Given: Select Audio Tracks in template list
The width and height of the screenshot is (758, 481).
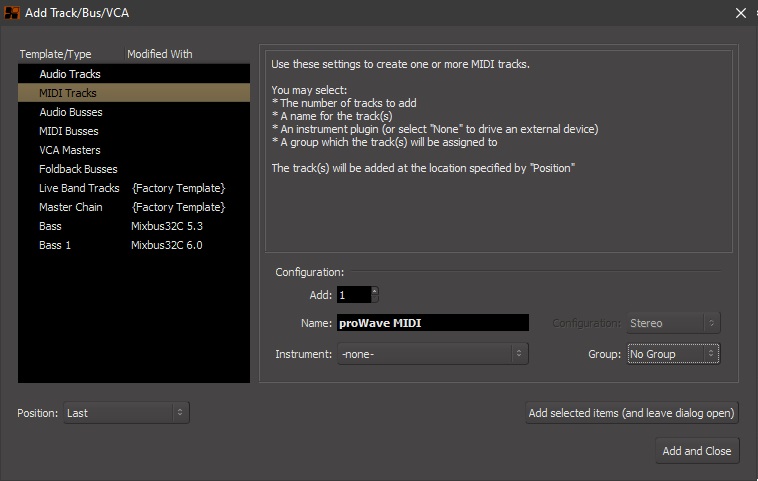Looking at the screenshot, I should coord(134,74).
